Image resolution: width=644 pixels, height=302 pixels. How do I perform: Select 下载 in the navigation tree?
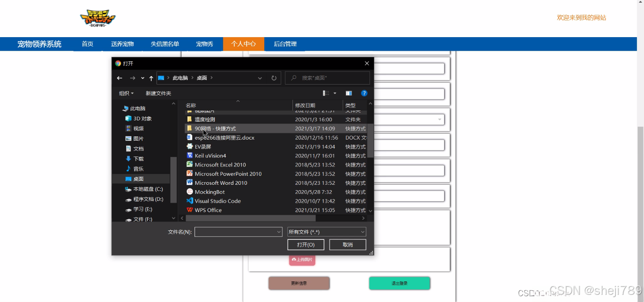(139, 159)
